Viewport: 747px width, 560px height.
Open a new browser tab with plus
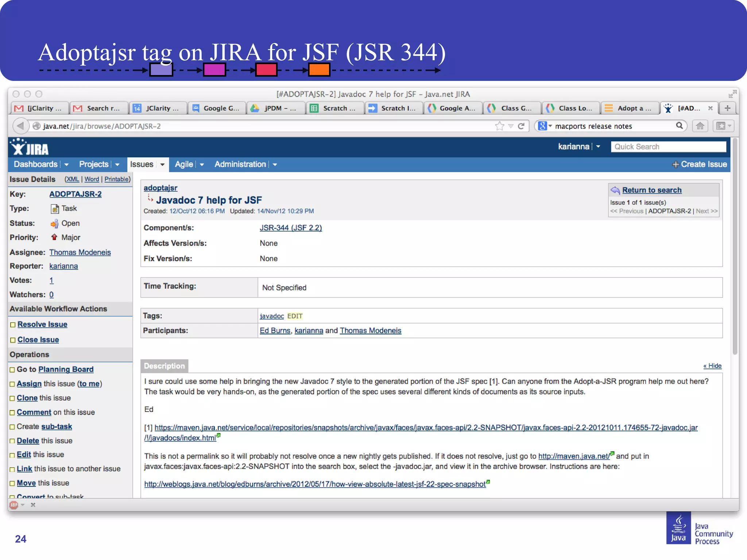(727, 108)
